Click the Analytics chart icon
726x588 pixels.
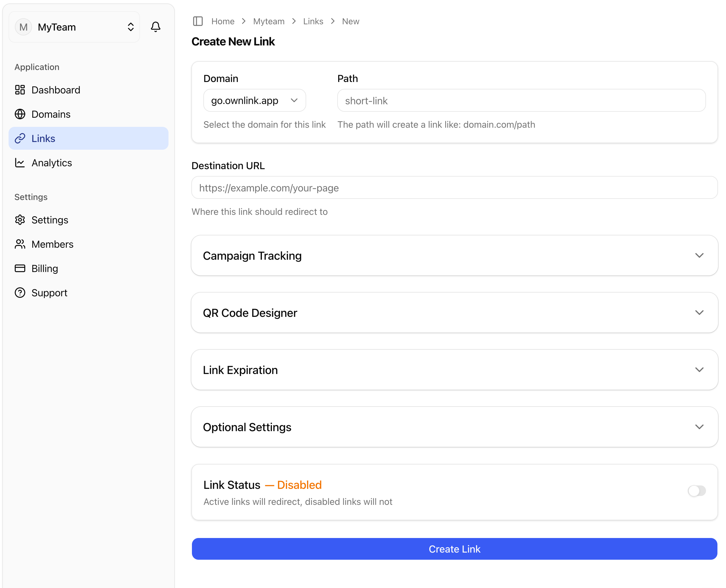tap(20, 163)
